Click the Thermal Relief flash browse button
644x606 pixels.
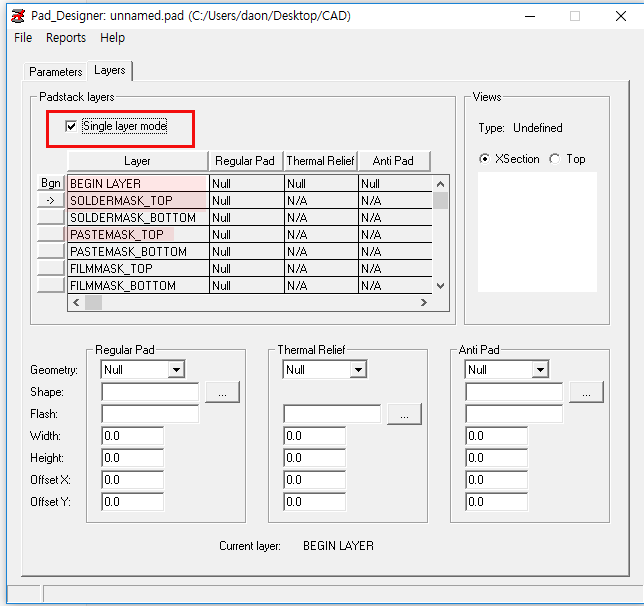pos(404,414)
